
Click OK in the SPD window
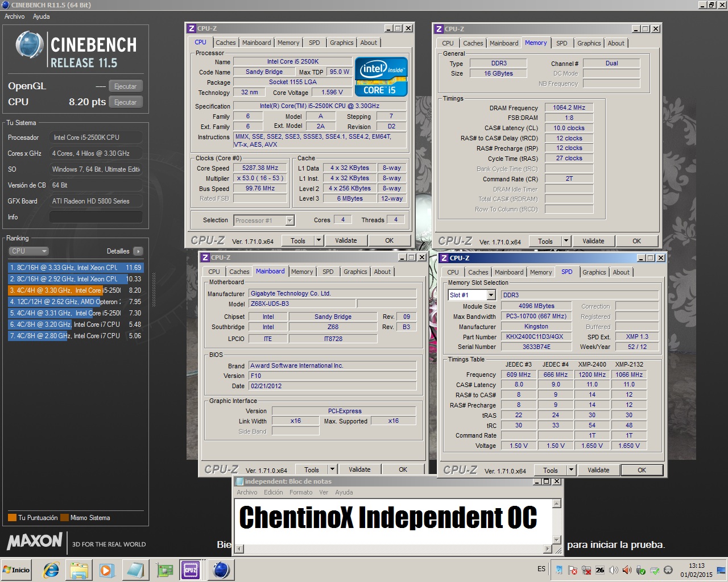[x=642, y=470]
